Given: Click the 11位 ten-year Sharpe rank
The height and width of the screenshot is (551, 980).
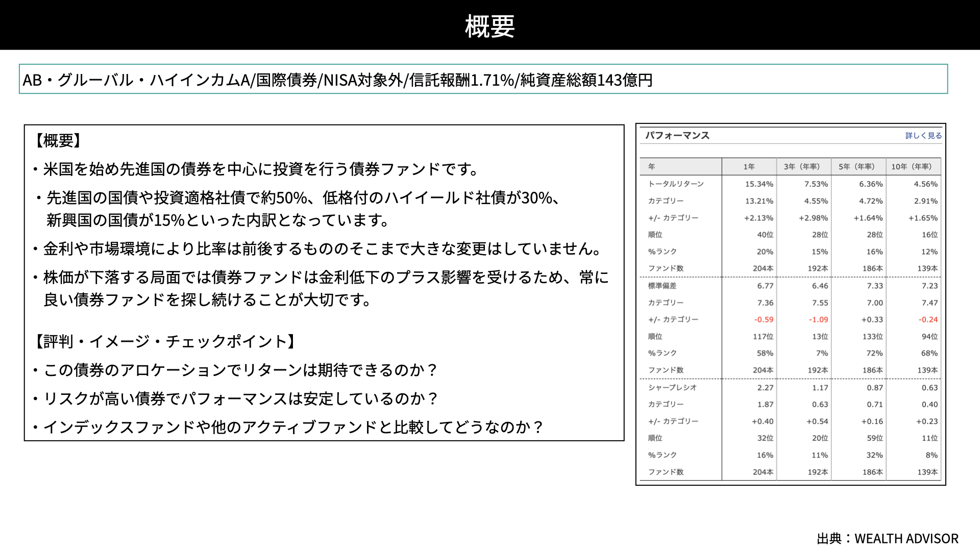Looking at the screenshot, I should tap(930, 438).
